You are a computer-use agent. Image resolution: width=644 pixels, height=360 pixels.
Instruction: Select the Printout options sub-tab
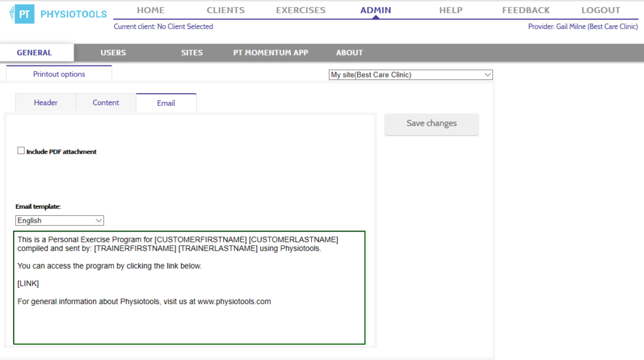pos(59,74)
